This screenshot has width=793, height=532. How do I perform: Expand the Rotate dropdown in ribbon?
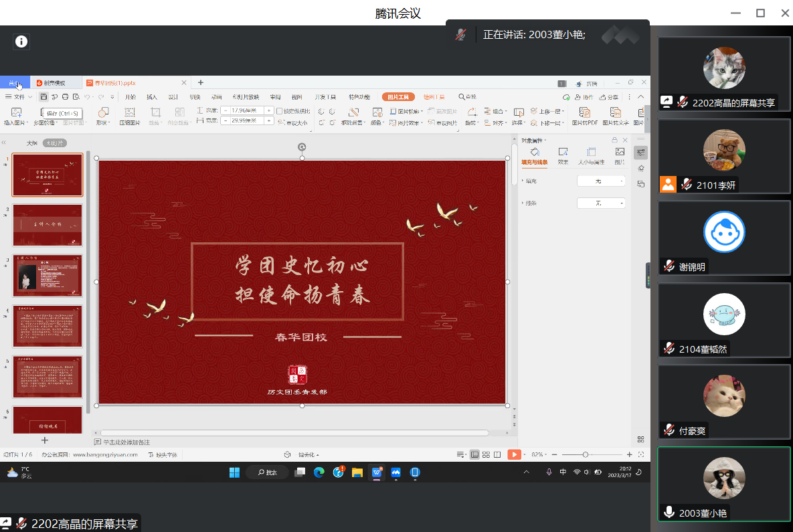[x=472, y=123]
